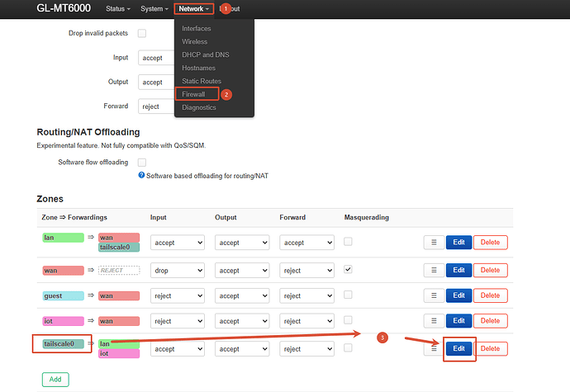This screenshot has height=392, width=570.
Task: Toggle Drop invalid packets checkbox
Action: click(x=142, y=34)
